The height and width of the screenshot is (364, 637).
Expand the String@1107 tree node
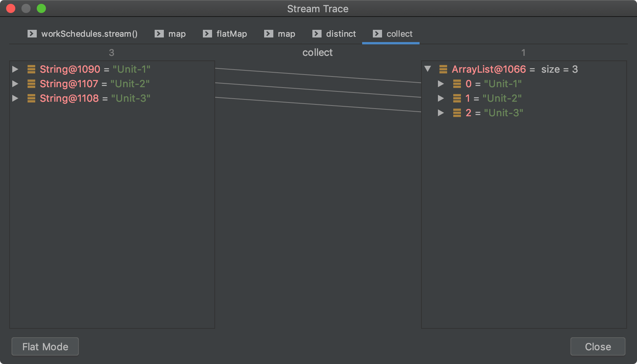[15, 84]
